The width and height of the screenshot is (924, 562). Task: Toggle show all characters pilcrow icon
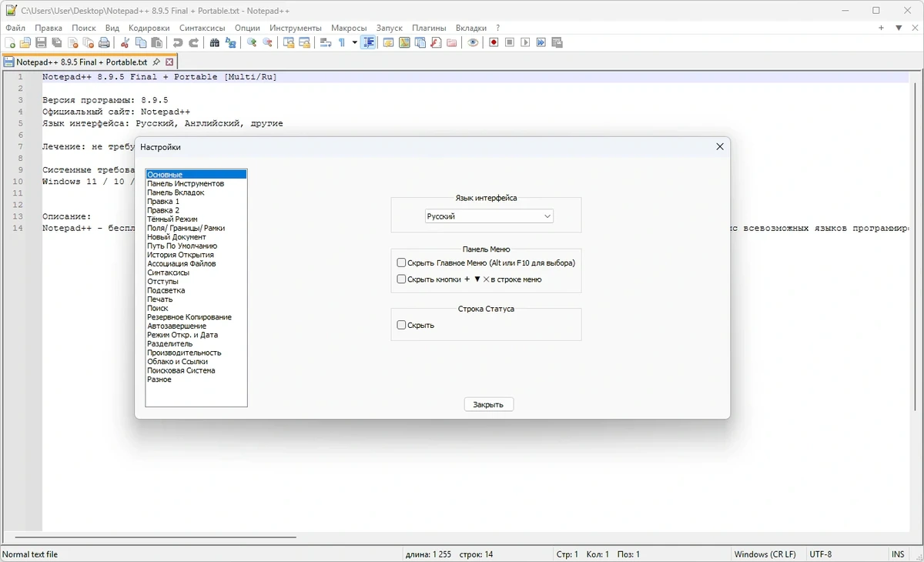342,43
